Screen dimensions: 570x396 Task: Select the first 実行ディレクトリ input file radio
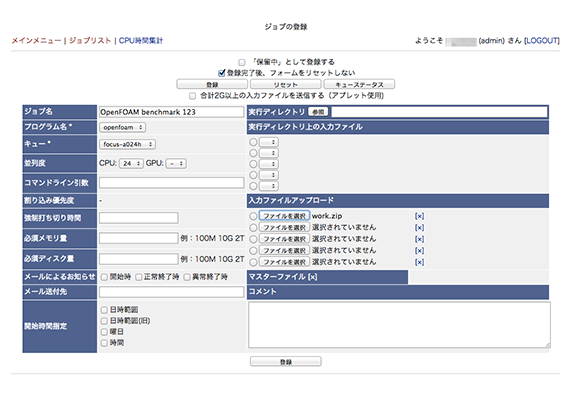coord(253,142)
